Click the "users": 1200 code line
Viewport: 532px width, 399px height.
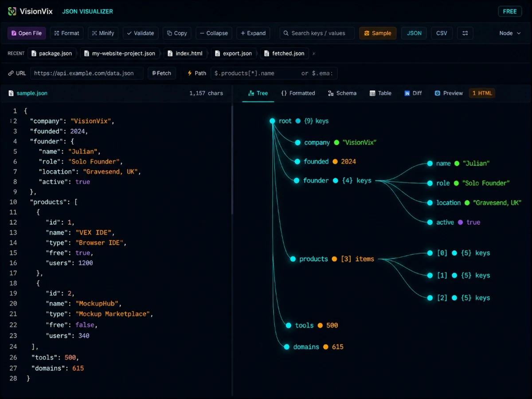(x=69, y=263)
